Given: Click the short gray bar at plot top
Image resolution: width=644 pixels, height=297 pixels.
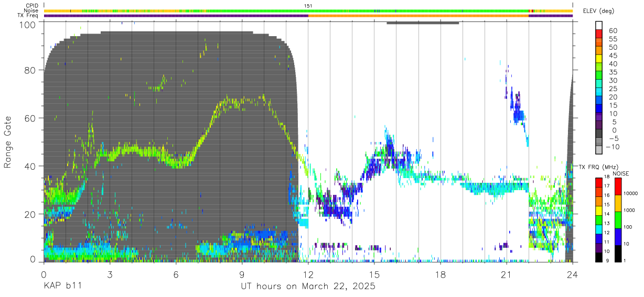Looking at the screenshot, I should pyautogui.click(x=423, y=23).
